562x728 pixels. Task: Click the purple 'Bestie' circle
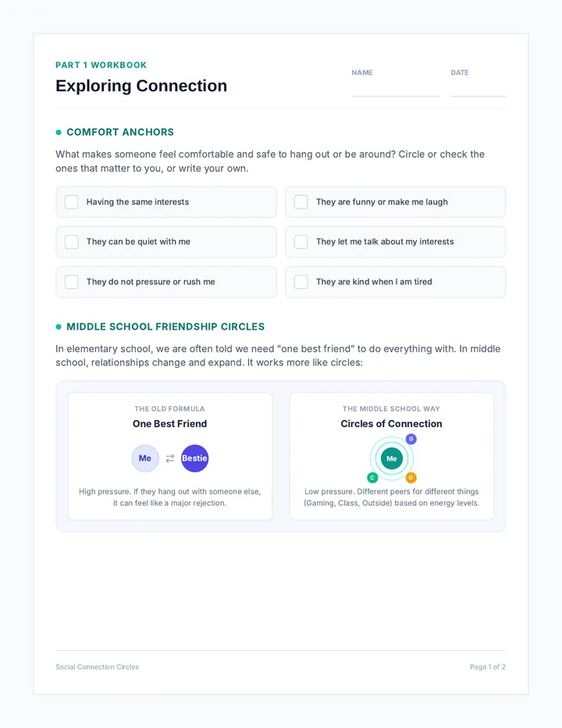tap(194, 459)
